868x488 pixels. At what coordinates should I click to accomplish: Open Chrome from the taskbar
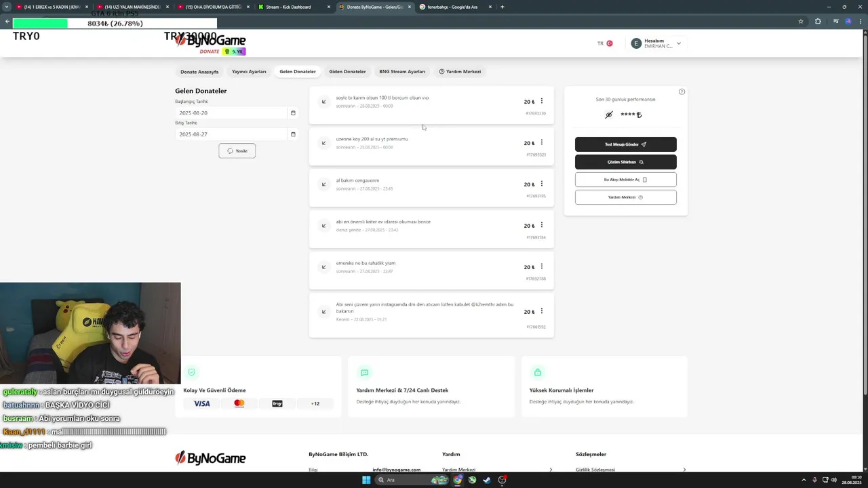458,480
